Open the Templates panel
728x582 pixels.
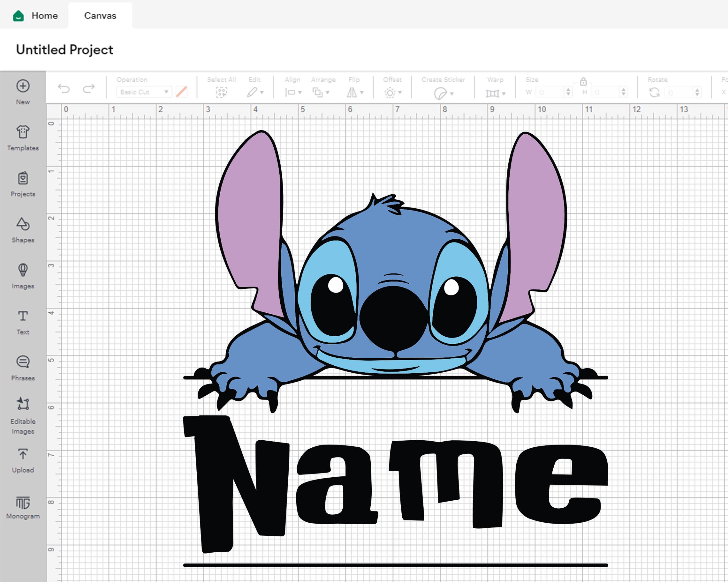22,133
